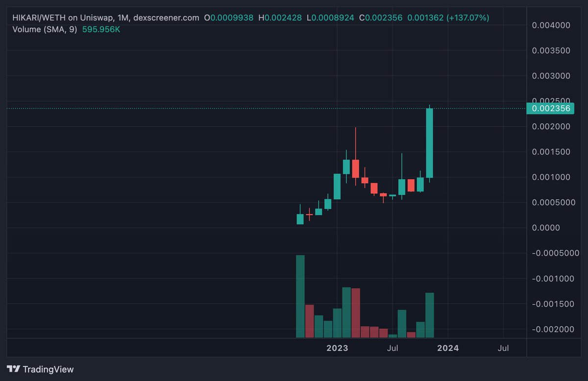Click the volume value 595.956K
The image size is (588, 381).
(101, 29)
